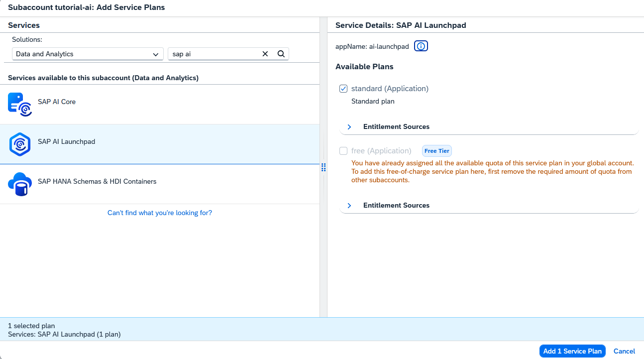Viewport: 644px width, 359px height.
Task: Click the SAP HANA Schemas cloud database icon
Action: tap(20, 184)
